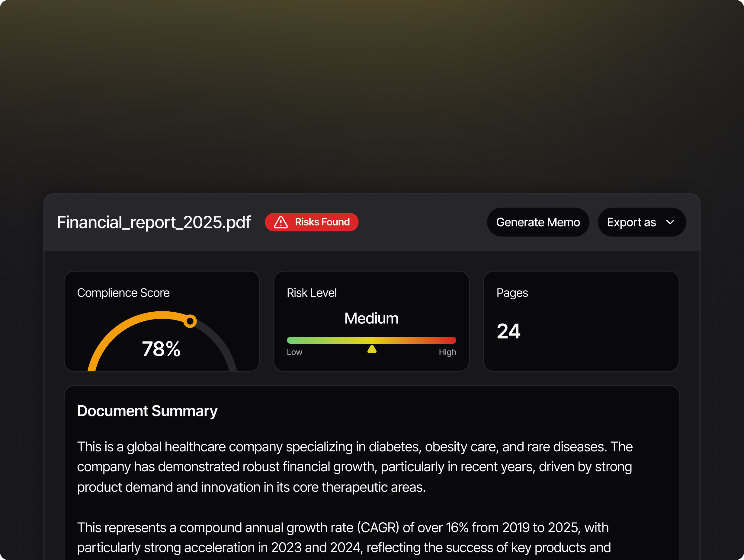Click the Generate Memo button
Image resolution: width=744 pixels, height=560 pixels.
[537, 222]
